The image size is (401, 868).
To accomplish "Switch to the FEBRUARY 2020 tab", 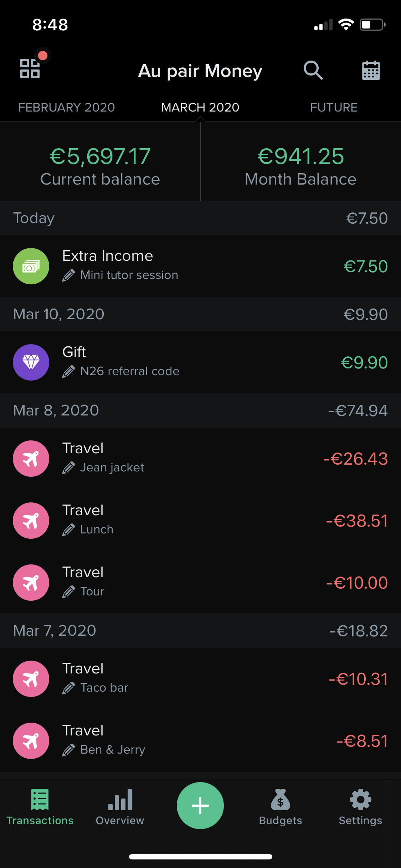I will [x=67, y=107].
